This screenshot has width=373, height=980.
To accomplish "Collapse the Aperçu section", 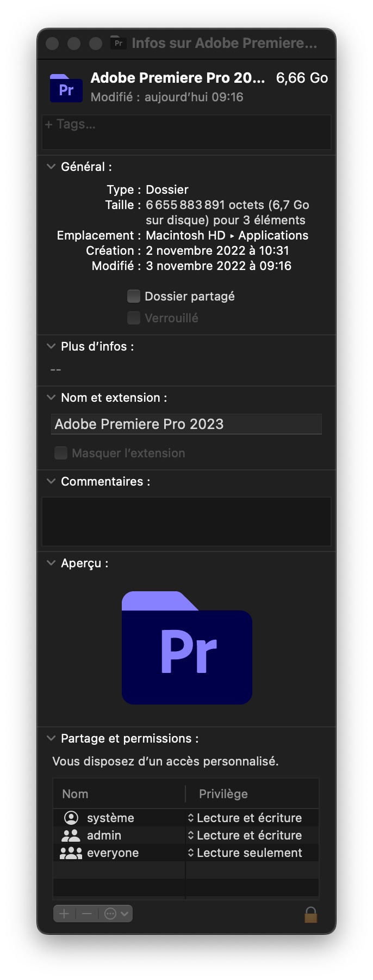I will [x=51, y=563].
